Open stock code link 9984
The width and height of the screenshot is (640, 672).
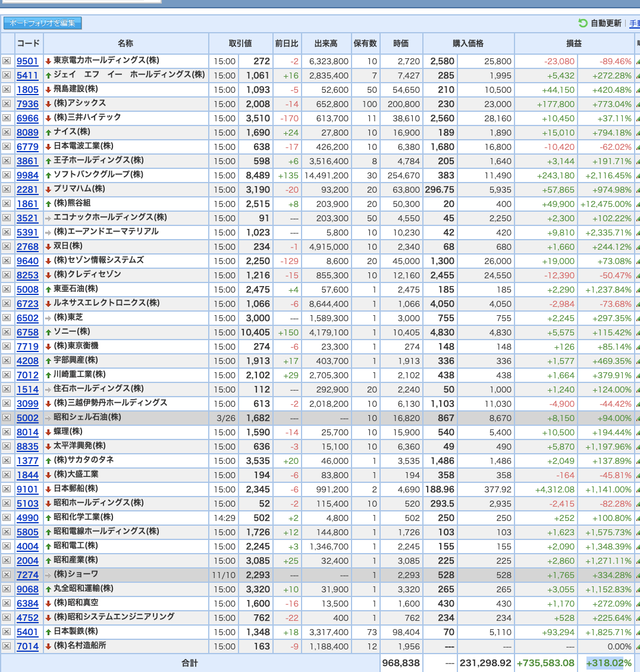click(27, 175)
